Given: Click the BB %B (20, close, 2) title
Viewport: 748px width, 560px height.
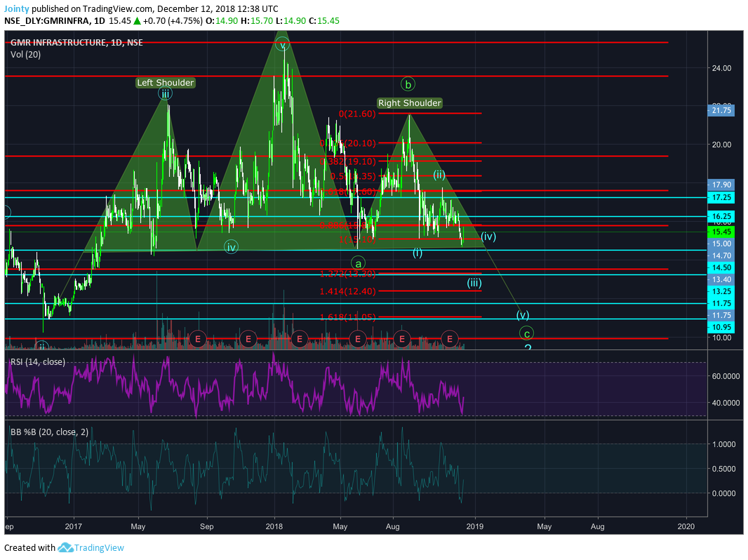Looking at the screenshot, I should tap(50, 432).
